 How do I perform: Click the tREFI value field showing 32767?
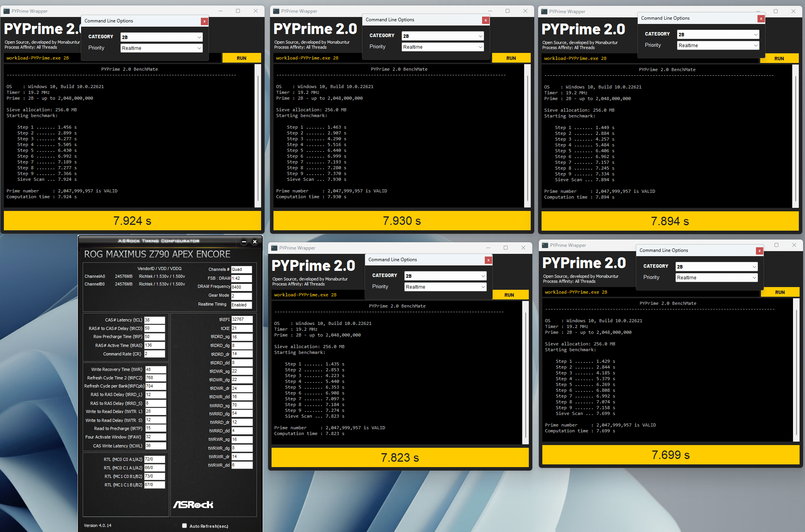pos(242,320)
